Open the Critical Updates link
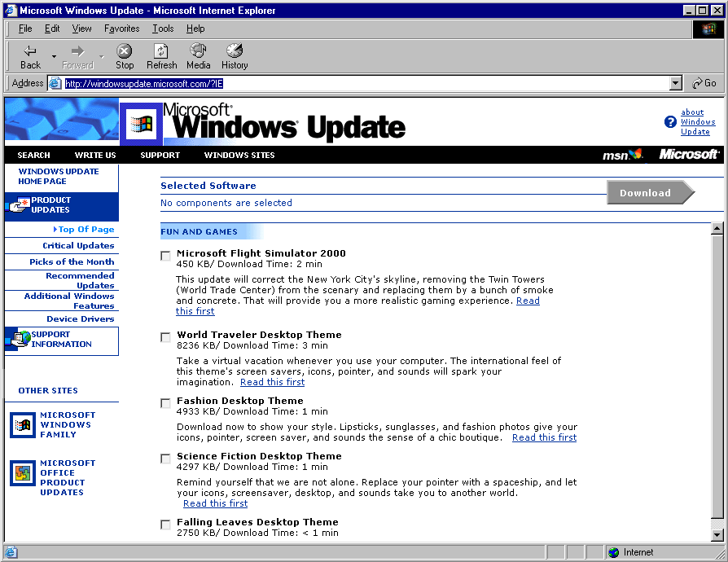728x562 pixels. 78,245
